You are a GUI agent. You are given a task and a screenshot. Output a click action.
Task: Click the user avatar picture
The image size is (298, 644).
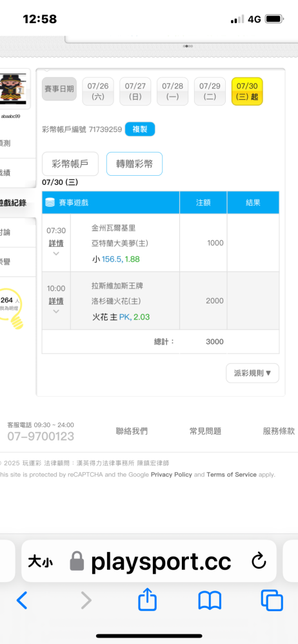15,89
